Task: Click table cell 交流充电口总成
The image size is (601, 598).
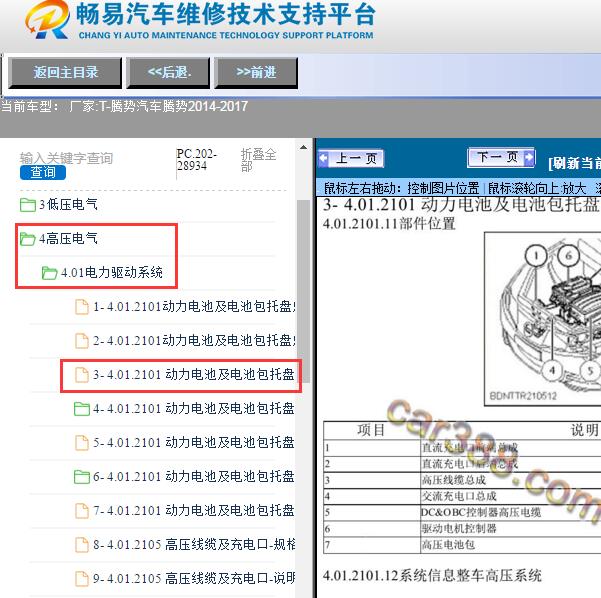Action: coord(459,496)
